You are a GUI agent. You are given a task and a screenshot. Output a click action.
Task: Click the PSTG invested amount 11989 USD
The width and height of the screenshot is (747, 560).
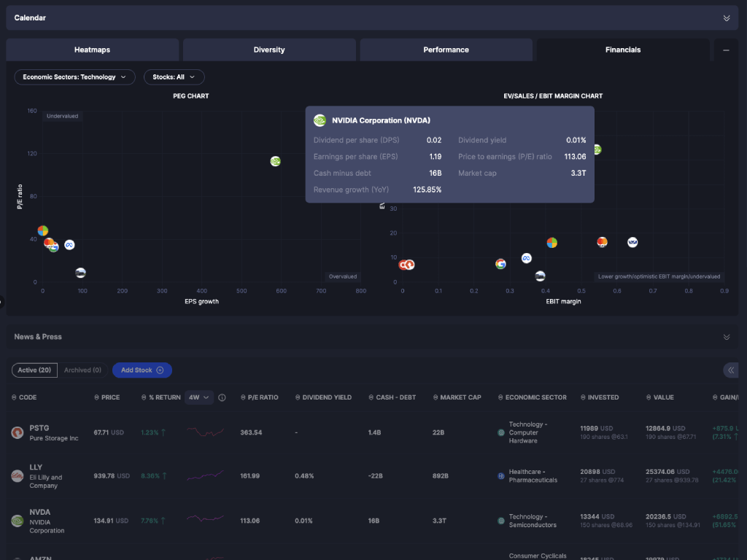tap(597, 428)
